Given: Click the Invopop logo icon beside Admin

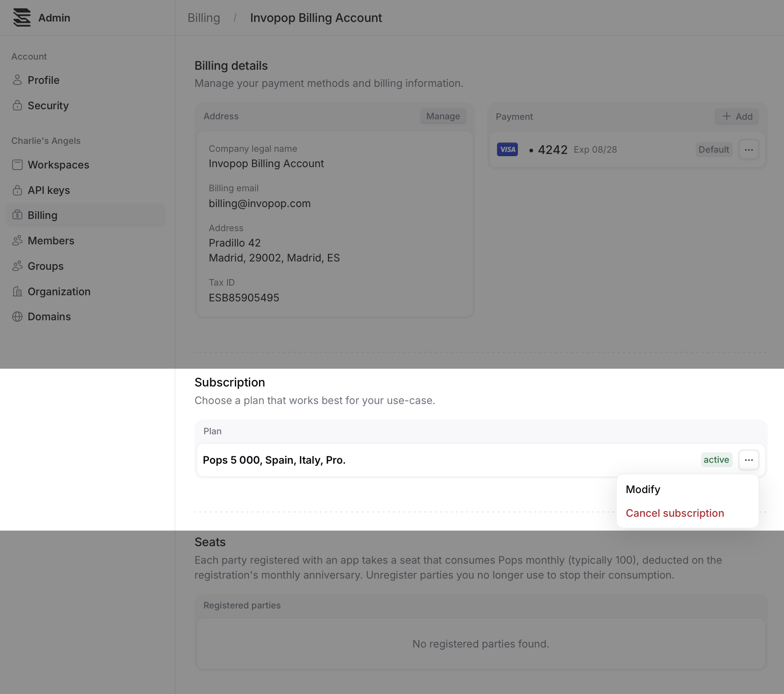Looking at the screenshot, I should [22, 18].
